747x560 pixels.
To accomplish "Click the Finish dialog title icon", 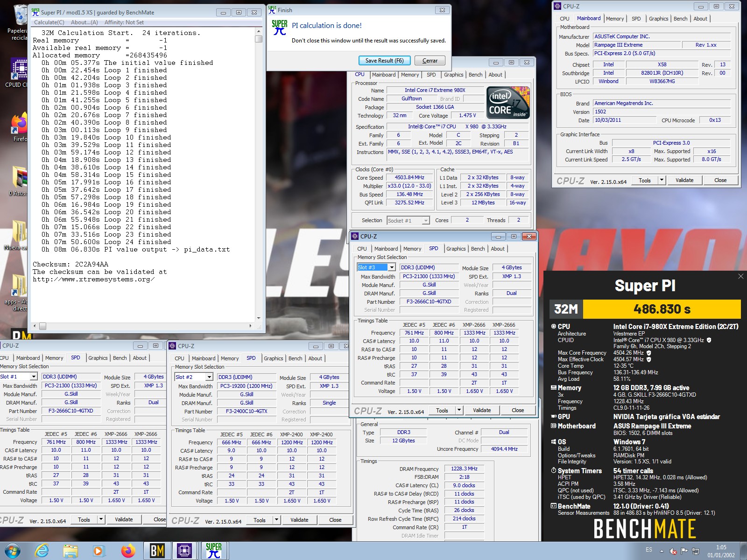I will (x=272, y=10).
